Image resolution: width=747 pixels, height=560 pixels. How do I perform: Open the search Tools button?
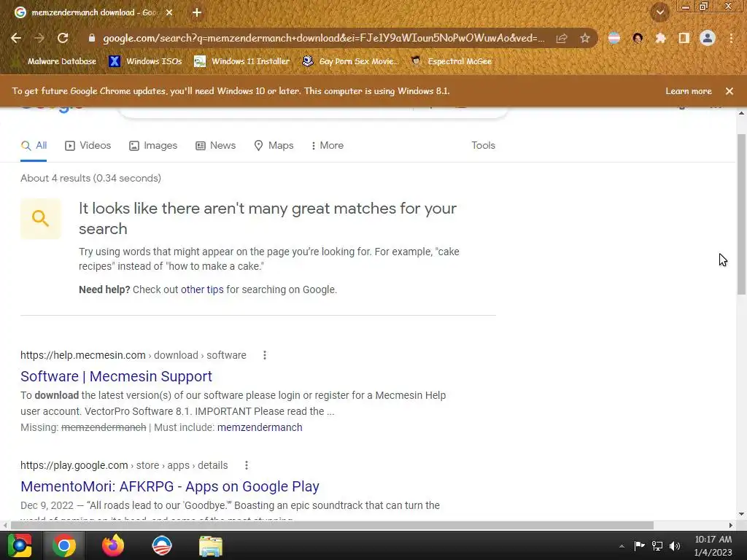[483, 146]
